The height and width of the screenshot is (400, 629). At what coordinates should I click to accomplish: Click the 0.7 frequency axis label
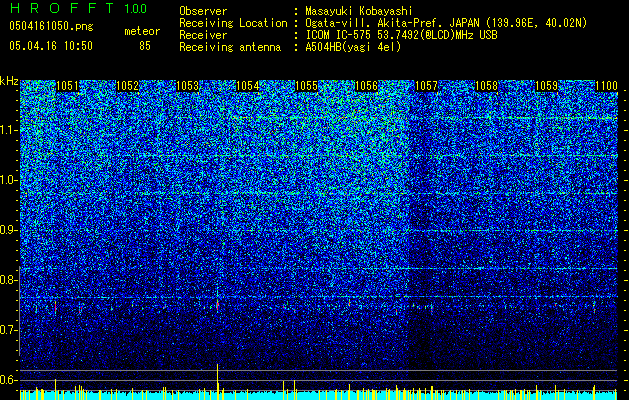(x=9, y=330)
